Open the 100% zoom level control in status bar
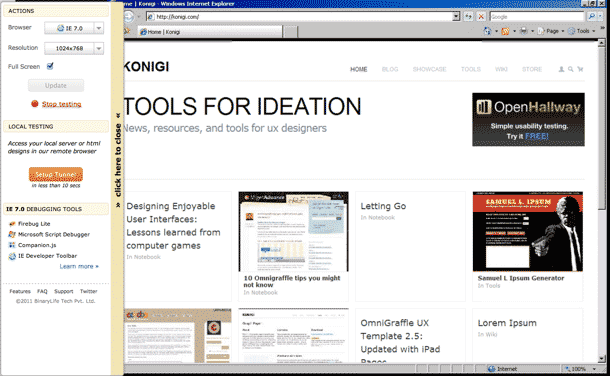 [x=580, y=369]
